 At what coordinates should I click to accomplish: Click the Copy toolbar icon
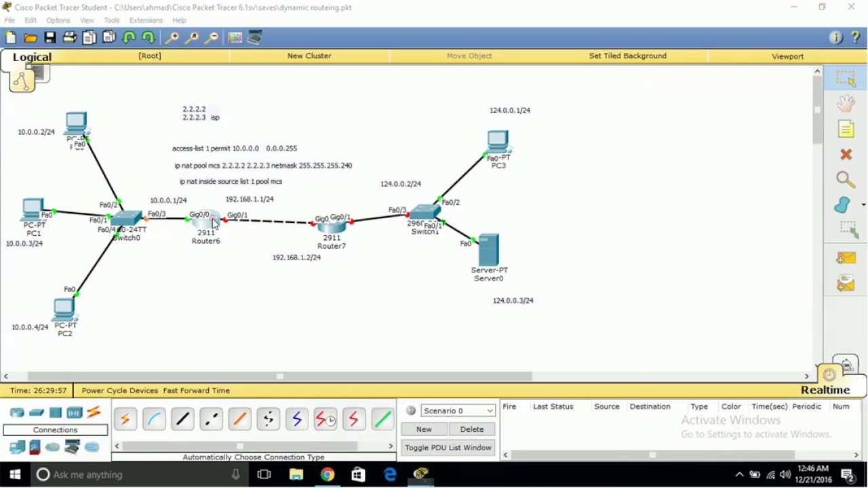[x=90, y=38]
